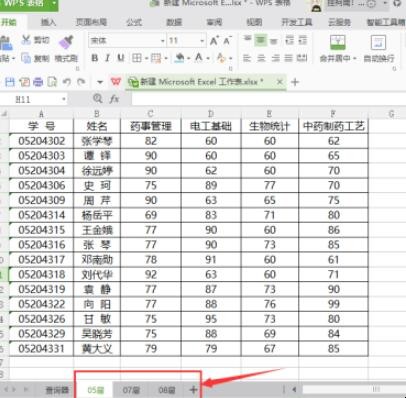Click the Redo arrow icon
Screen dimensions: 406x398
click(x=81, y=82)
